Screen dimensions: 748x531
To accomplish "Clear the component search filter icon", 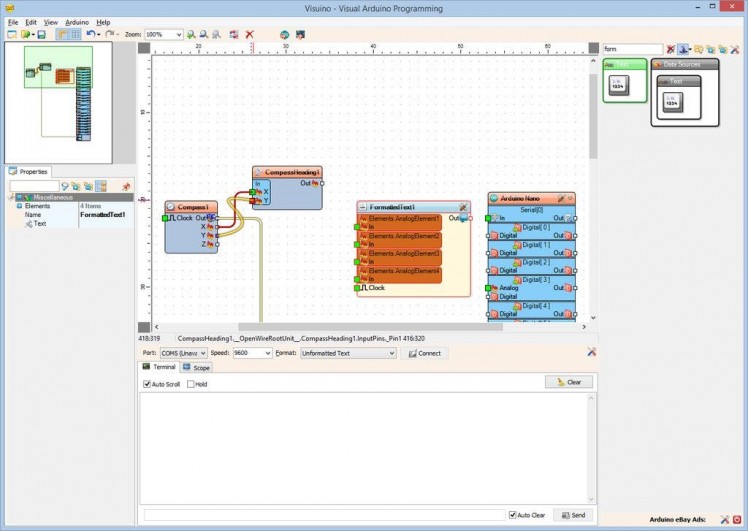I will point(671,49).
